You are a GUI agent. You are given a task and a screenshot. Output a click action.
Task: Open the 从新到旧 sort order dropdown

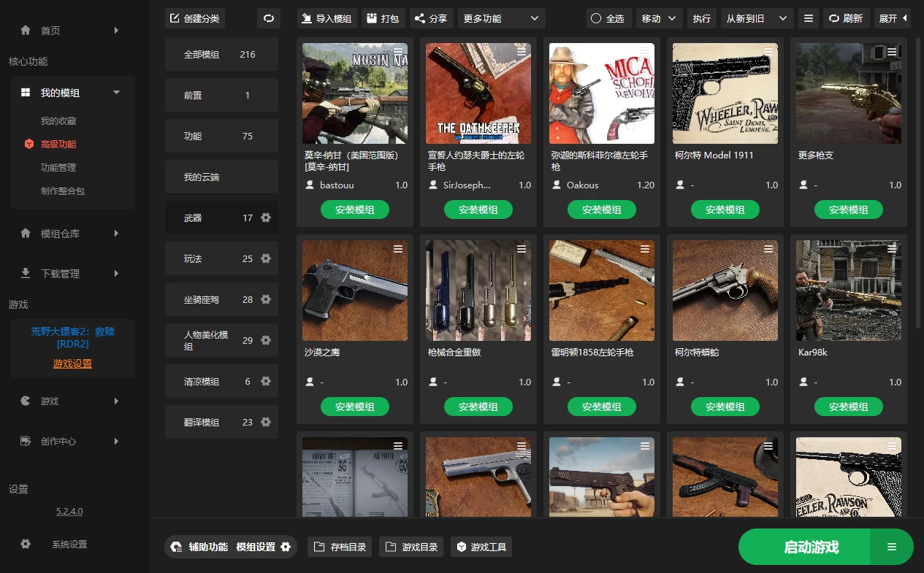[x=757, y=18]
